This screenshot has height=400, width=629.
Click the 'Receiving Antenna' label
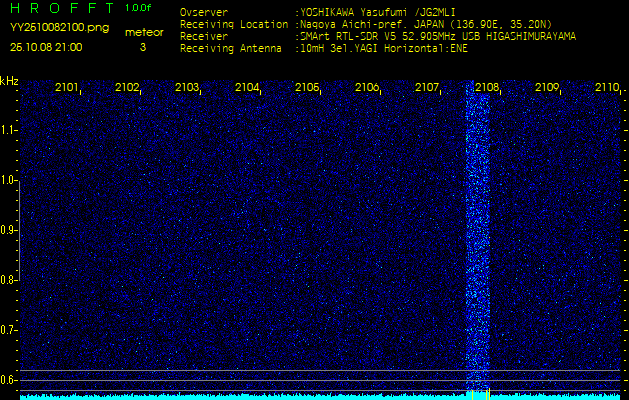(x=231, y=49)
